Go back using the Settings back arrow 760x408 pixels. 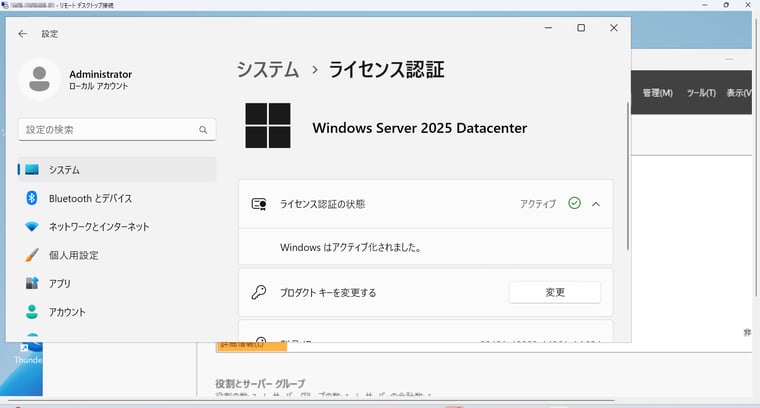coord(22,33)
